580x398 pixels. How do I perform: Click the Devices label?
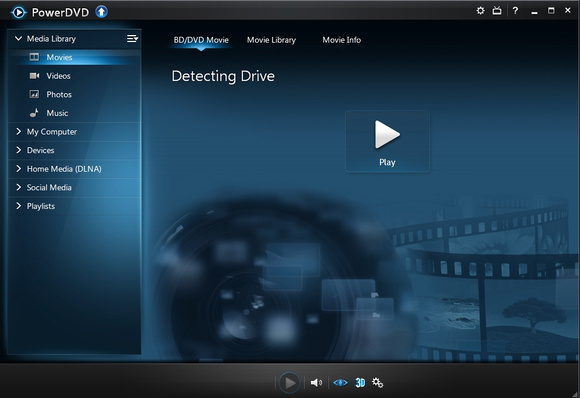(40, 150)
